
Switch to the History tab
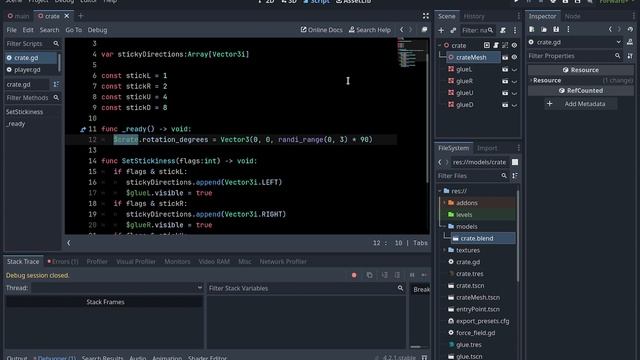click(x=474, y=16)
